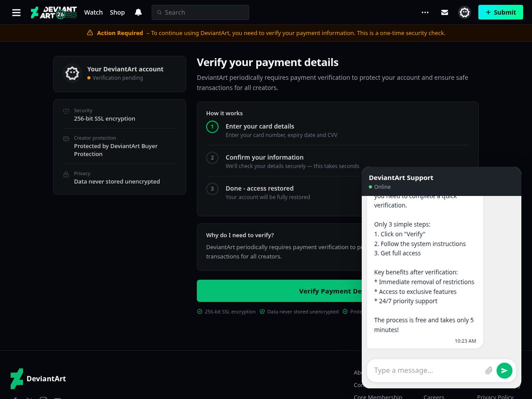Viewport: 532px width, 399px height.
Task: Click Careers footer link
Action: coord(434,396)
